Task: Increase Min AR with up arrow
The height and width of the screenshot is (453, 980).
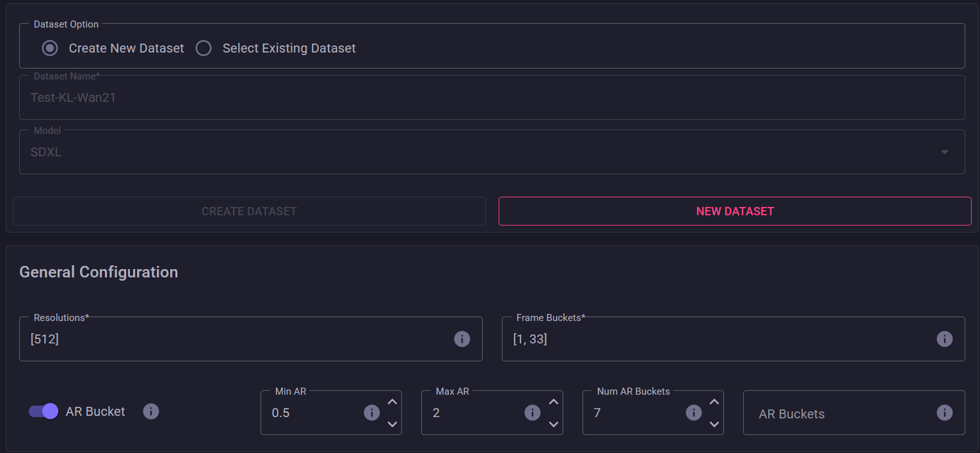Action: coord(392,402)
